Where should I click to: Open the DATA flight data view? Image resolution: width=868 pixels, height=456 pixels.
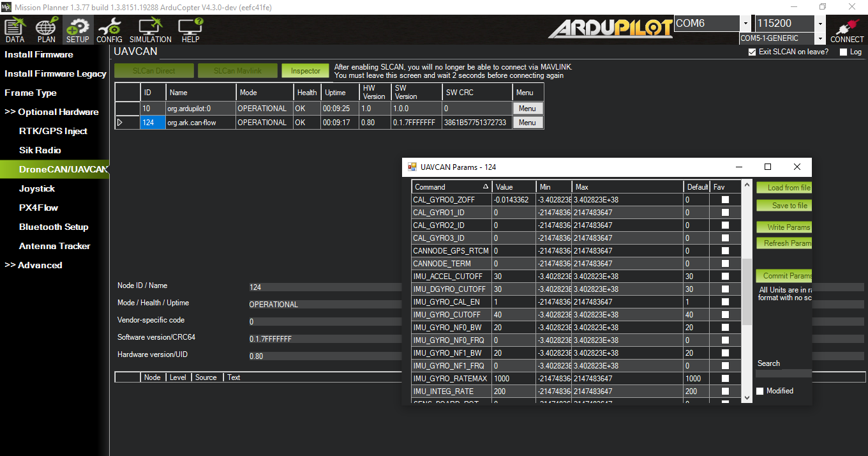pyautogui.click(x=15, y=31)
